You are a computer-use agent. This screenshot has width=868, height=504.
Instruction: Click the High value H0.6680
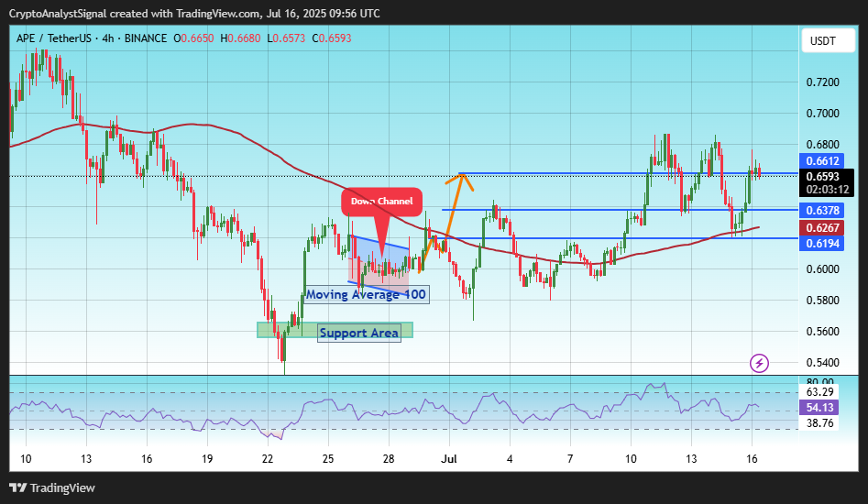click(x=240, y=38)
